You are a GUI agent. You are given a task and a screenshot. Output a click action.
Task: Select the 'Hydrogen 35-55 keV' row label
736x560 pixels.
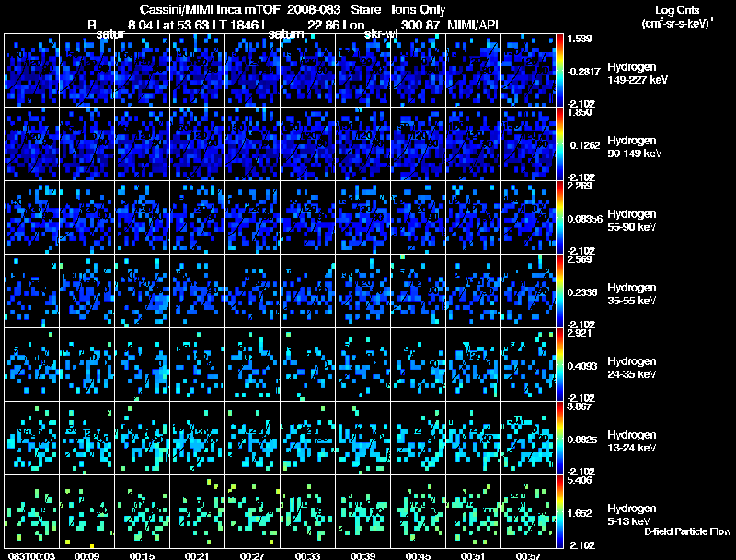tap(632, 294)
